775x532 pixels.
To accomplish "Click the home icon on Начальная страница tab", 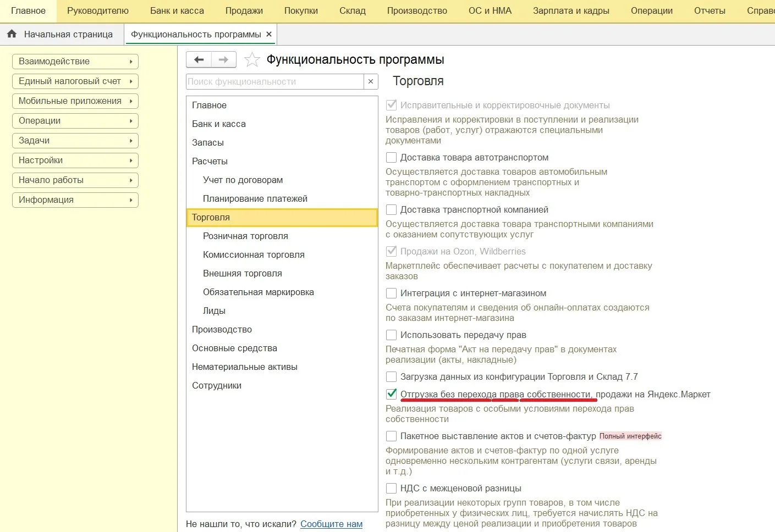I will (12, 34).
